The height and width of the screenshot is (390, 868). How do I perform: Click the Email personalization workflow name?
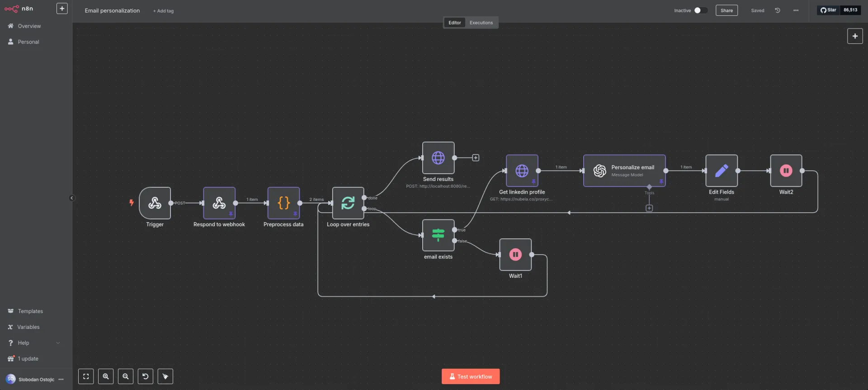pyautogui.click(x=112, y=11)
